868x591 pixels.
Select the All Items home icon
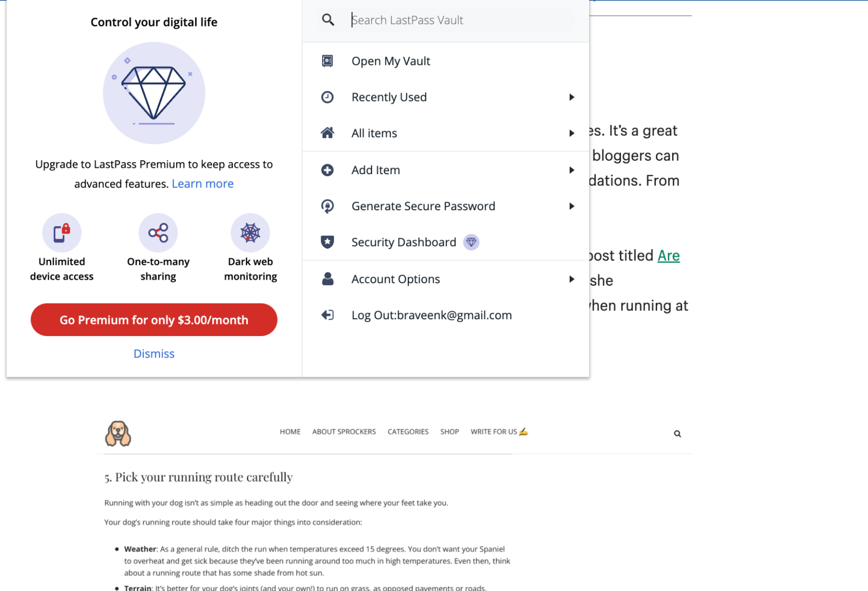[x=327, y=133]
